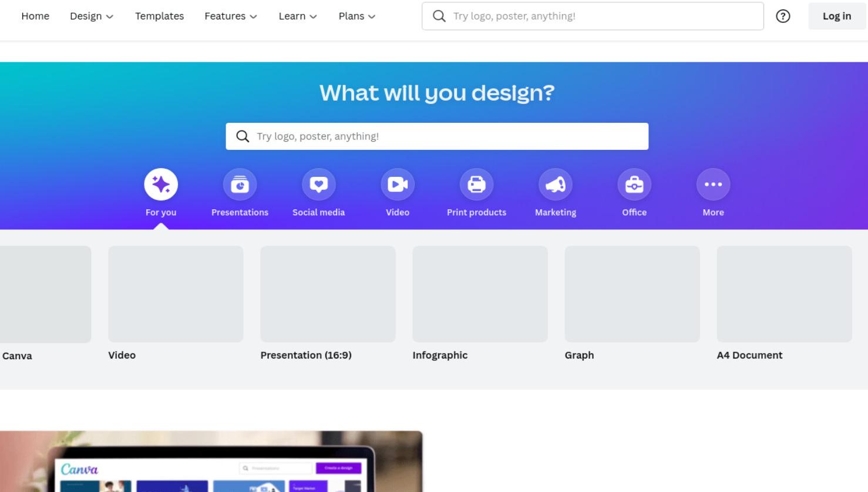Open the Templates menu item

click(159, 16)
